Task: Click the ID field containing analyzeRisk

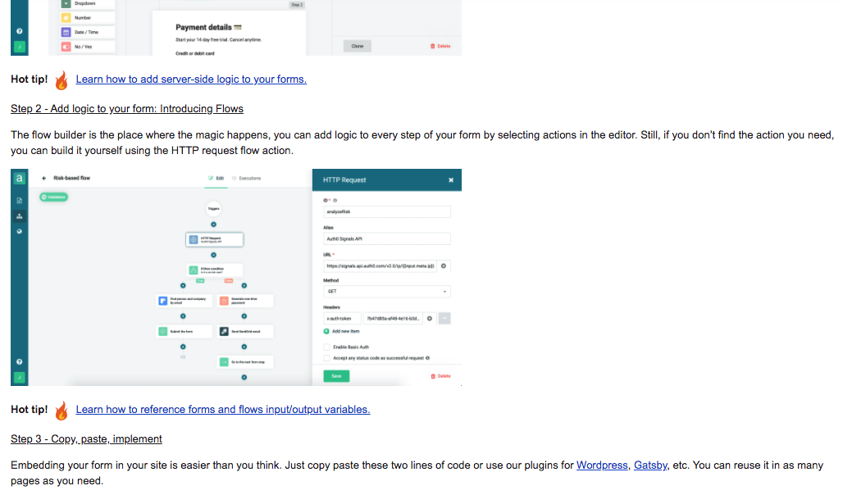Action: (386, 212)
